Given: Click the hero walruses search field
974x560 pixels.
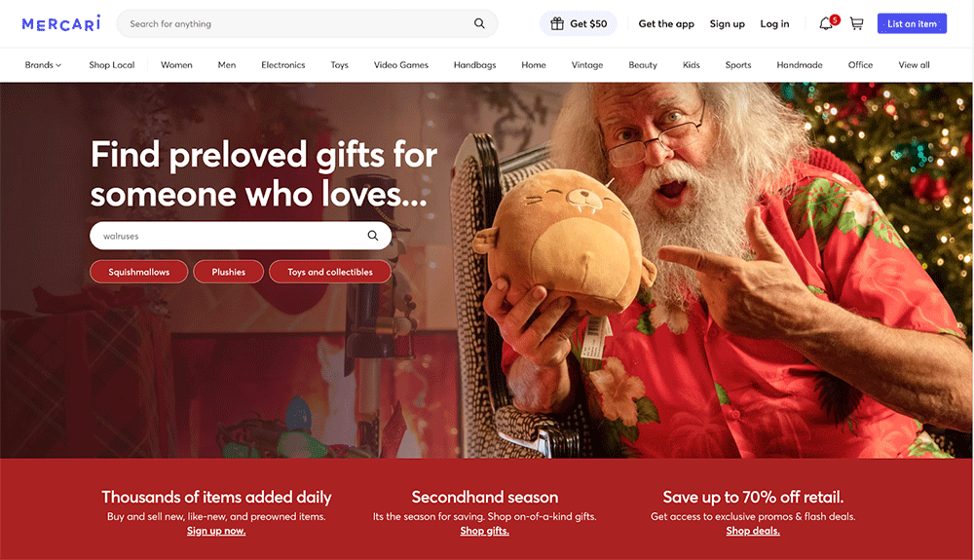Looking at the screenshot, I should [230, 236].
